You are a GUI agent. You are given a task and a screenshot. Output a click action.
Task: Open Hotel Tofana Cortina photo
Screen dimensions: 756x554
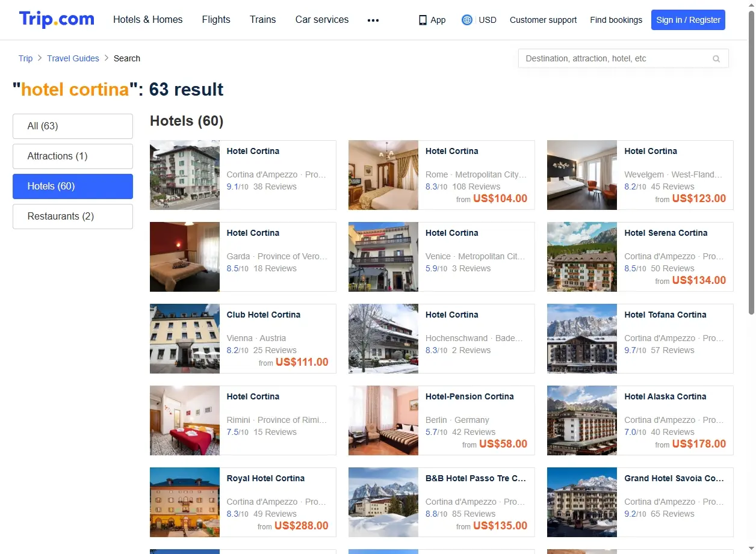tap(582, 339)
